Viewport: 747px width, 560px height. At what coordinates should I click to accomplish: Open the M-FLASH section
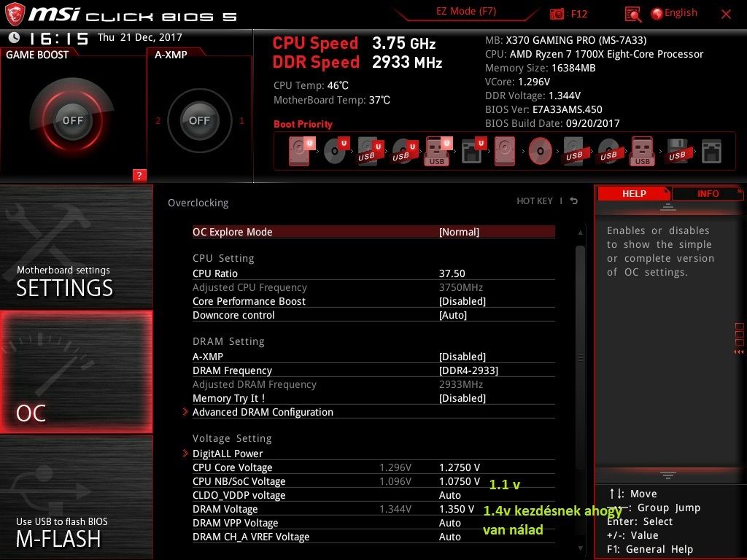(76, 497)
